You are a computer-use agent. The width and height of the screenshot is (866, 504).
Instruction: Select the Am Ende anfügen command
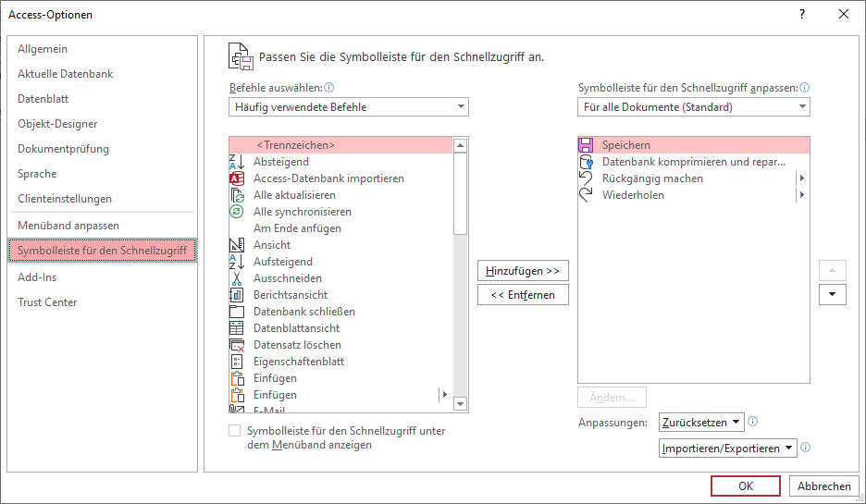[340, 228]
